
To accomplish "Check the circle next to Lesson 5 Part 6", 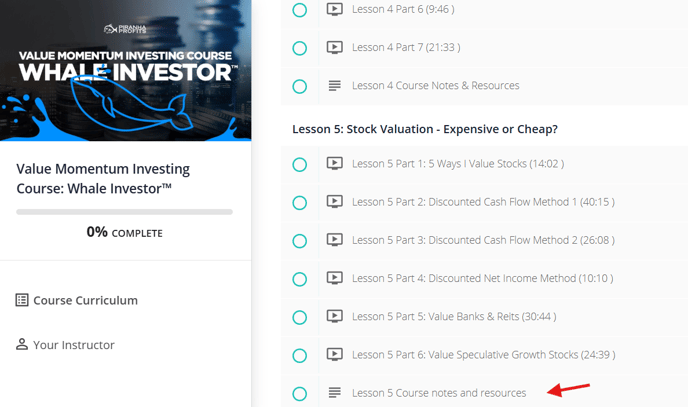I will pos(300,355).
